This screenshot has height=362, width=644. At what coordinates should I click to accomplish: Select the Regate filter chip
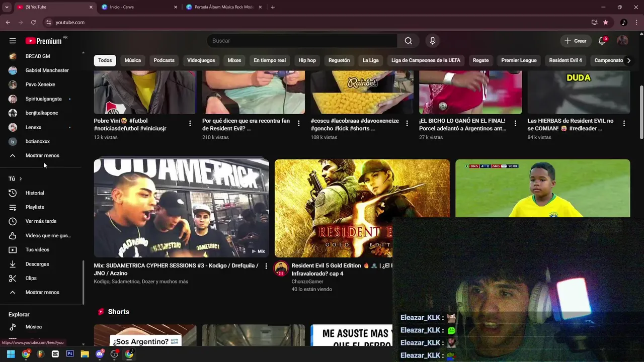tap(480, 60)
